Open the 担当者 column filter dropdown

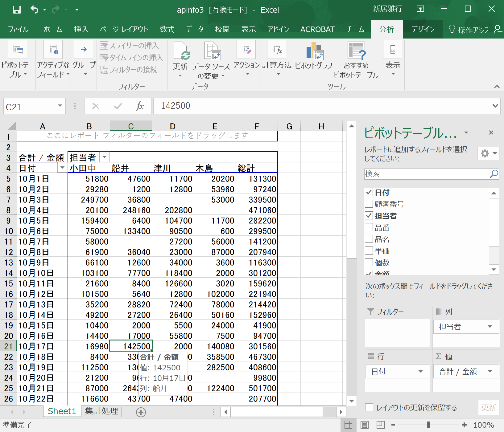(x=105, y=157)
